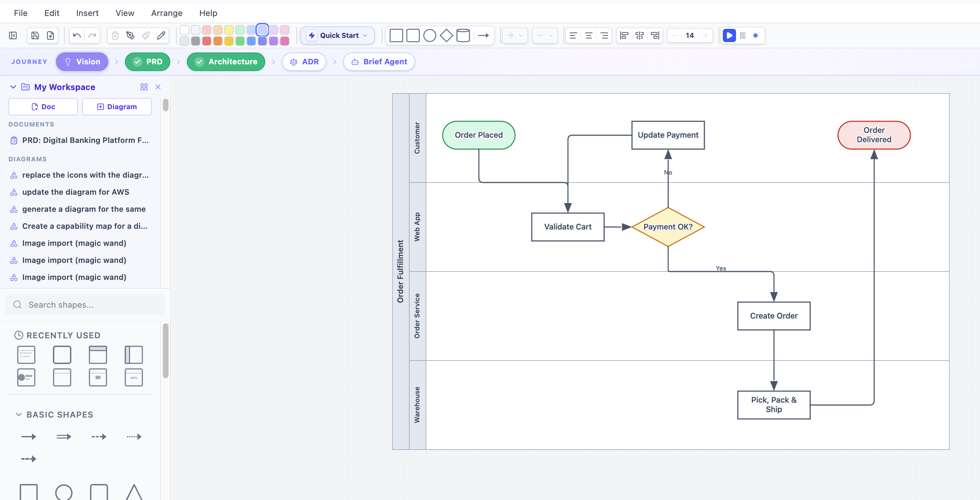Align selected objects to left edge

tap(624, 35)
